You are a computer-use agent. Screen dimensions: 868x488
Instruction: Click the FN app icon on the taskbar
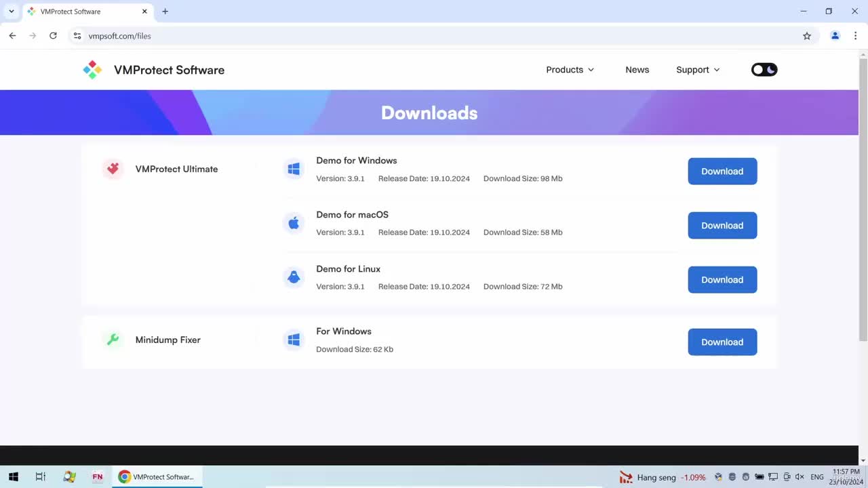[98, 477]
